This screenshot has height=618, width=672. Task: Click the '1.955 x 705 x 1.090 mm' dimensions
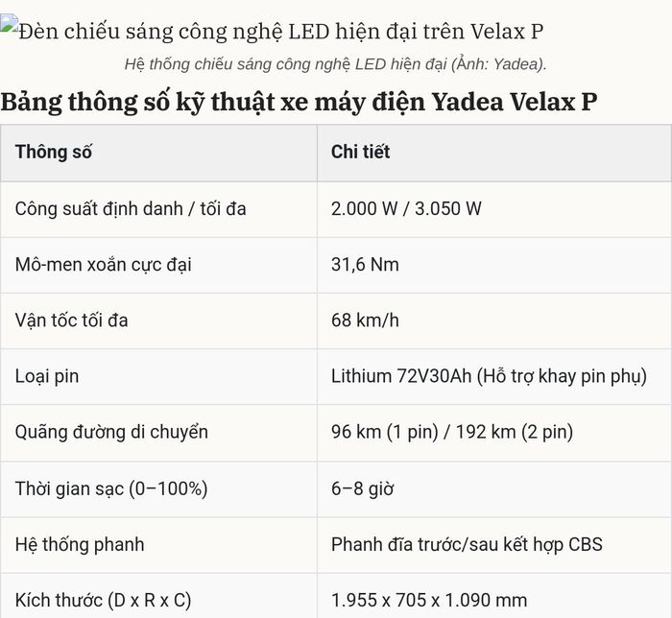coord(429,601)
